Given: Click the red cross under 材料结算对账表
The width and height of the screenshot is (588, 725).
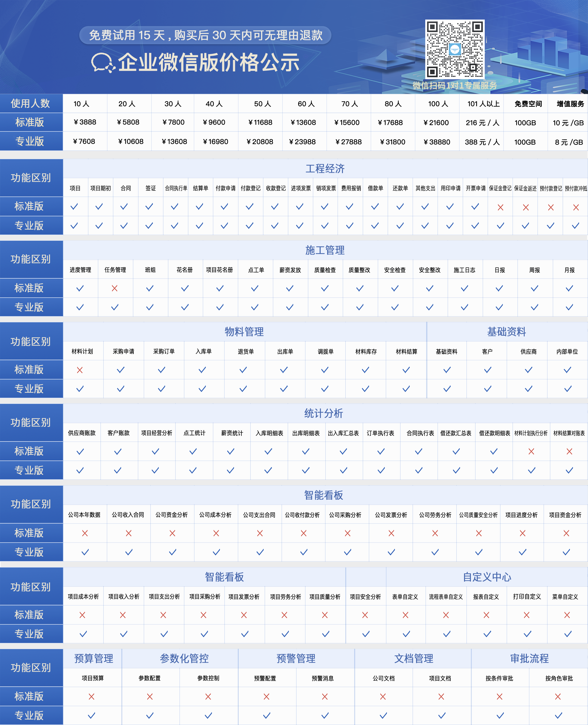Looking at the screenshot, I should (569, 452).
